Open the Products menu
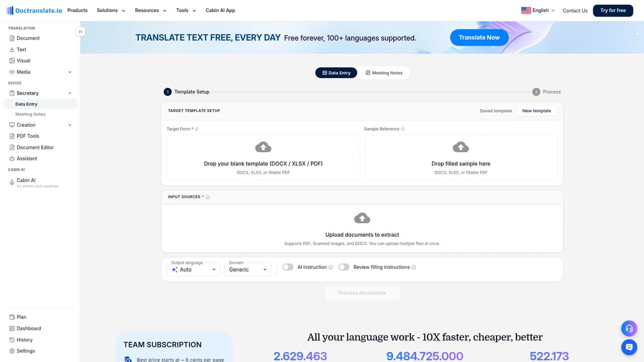Screen dimensions: 644x362 [77, 11]
